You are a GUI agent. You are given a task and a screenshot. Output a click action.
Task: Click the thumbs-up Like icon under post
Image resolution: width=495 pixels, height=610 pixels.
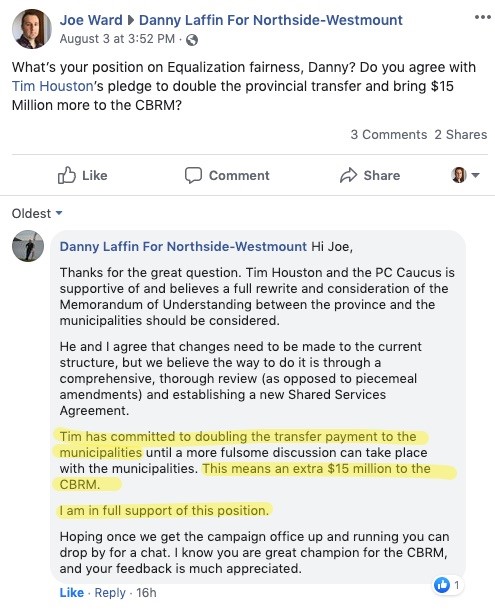67,175
